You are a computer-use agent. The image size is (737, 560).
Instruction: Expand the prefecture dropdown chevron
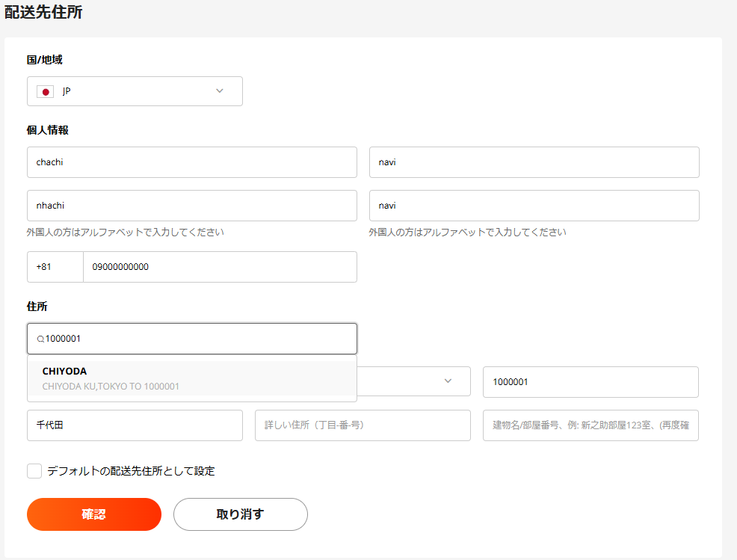point(448,381)
